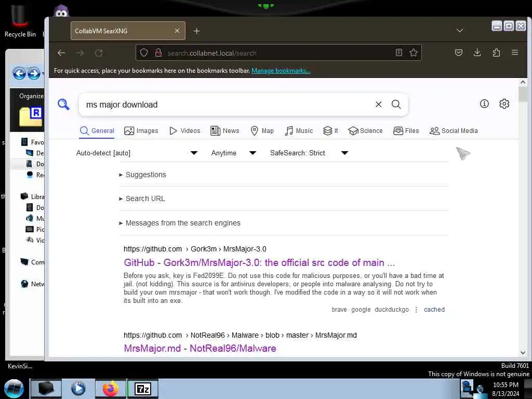Screen dimensions: 532x399
Task: Switch to Science search category
Action: click(365, 131)
